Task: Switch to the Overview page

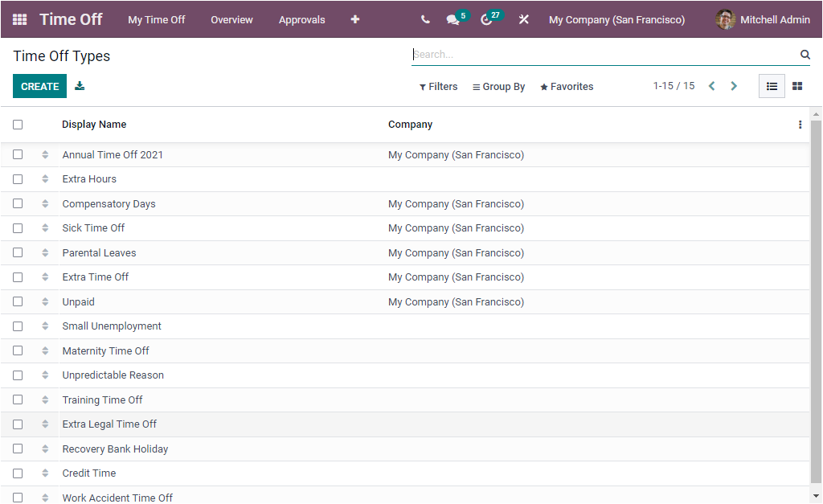Action: coord(231,19)
